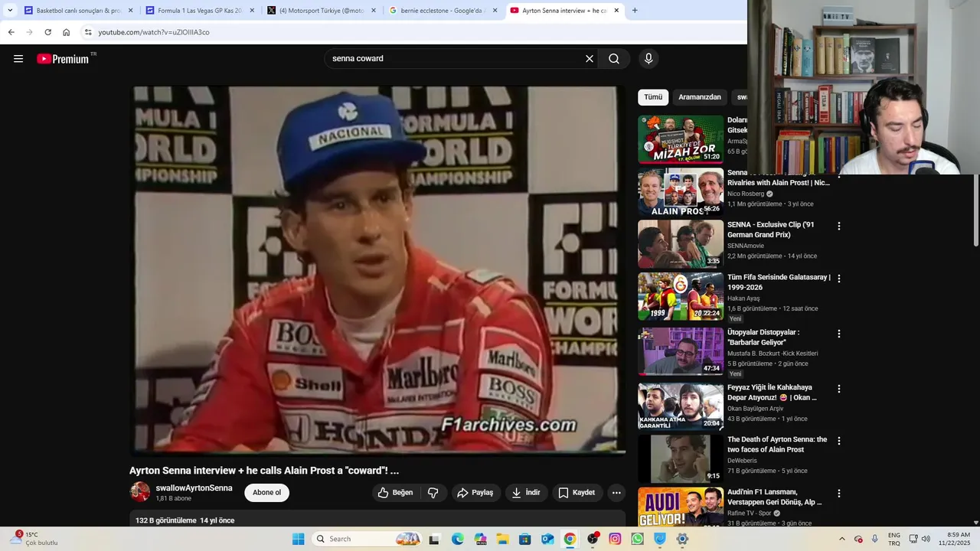Image resolution: width=980 pixels, height=551 pixels.
Task: Open swallowAyrtonSenna channel avatar
Action: tap(140, 492)
